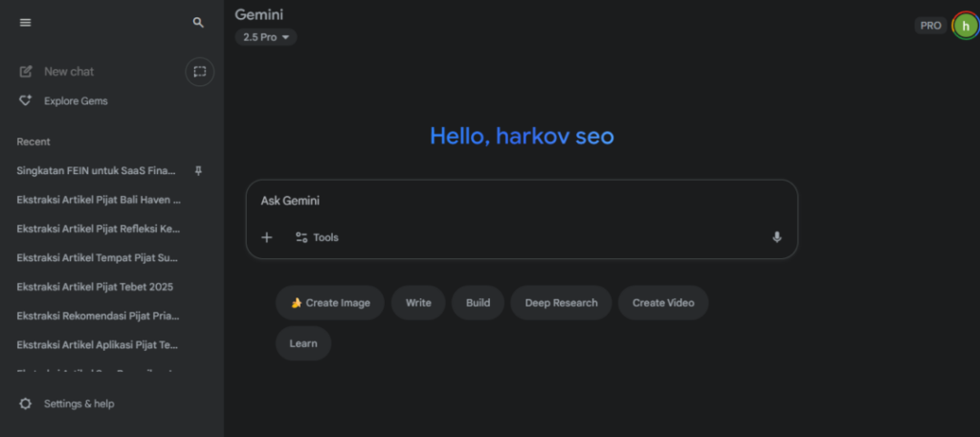
Task: Start a temporary chat using dashed bubble icon
Action: tap(199, 72)
